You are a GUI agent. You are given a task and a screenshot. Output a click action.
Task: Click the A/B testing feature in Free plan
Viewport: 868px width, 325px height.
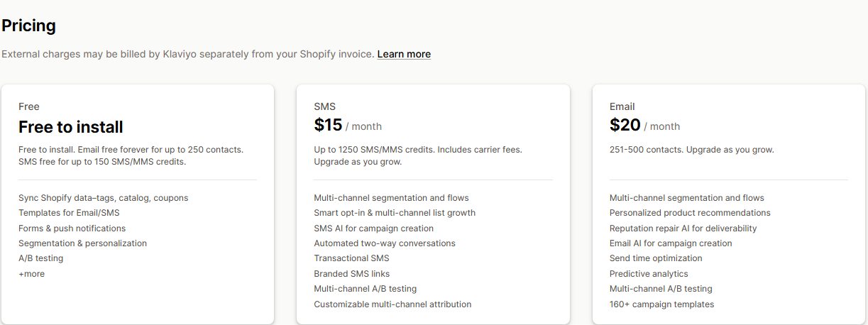[40, 258]
